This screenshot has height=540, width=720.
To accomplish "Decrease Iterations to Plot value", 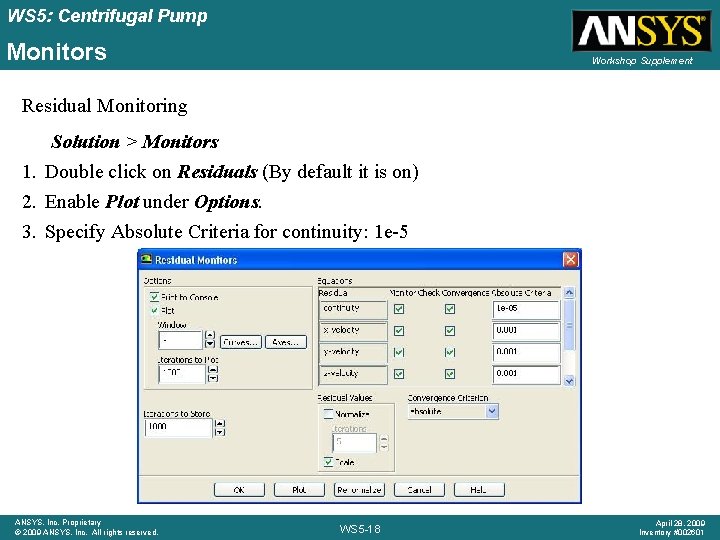I will 213,378.
